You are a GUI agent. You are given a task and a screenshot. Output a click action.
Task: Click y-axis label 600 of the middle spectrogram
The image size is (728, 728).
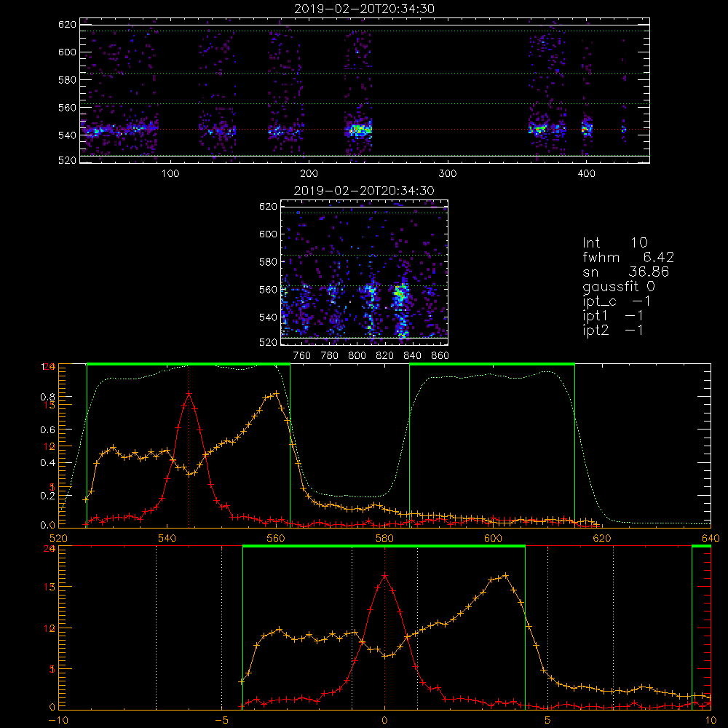[x=268, y=234]
